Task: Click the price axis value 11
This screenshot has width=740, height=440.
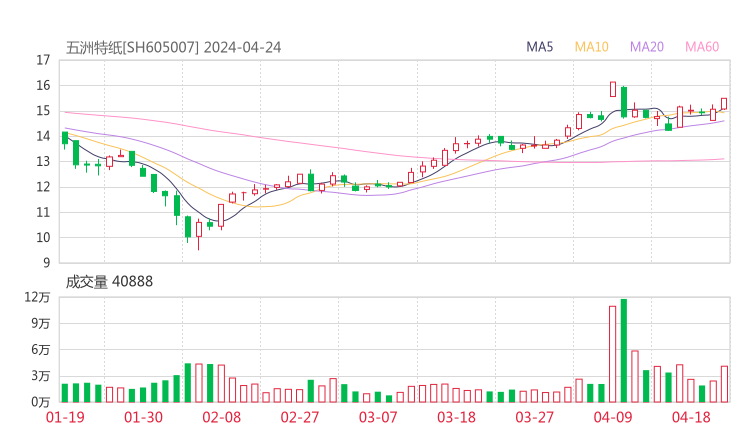Action: coord(43,212)
